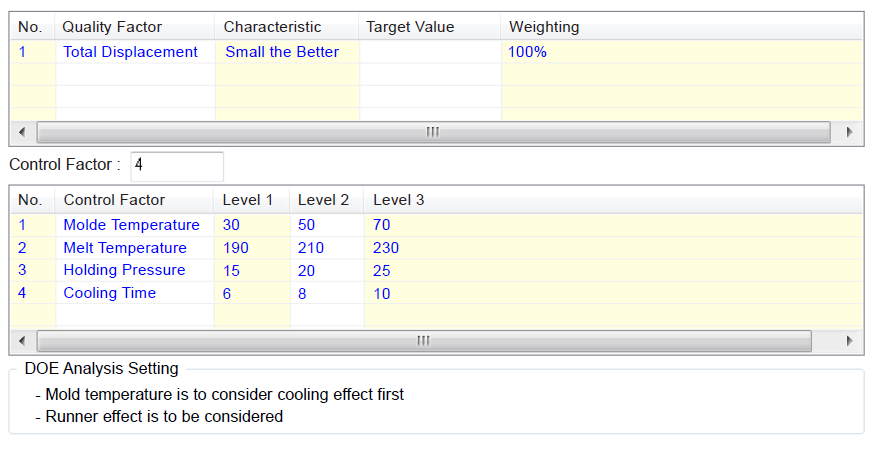This screenshot has height=460, width=873.
Task: Click right arrow of quality factor scrollbar
Action: click(x=849, y=132)
